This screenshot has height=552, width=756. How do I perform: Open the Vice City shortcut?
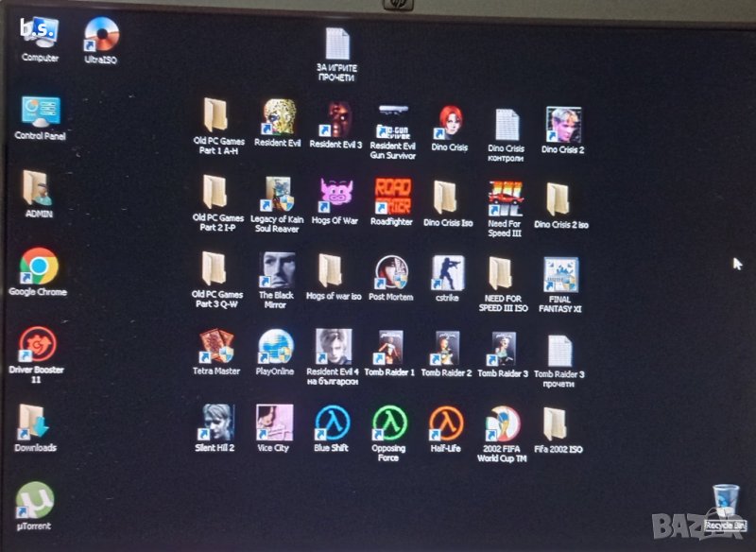(273, 423)
